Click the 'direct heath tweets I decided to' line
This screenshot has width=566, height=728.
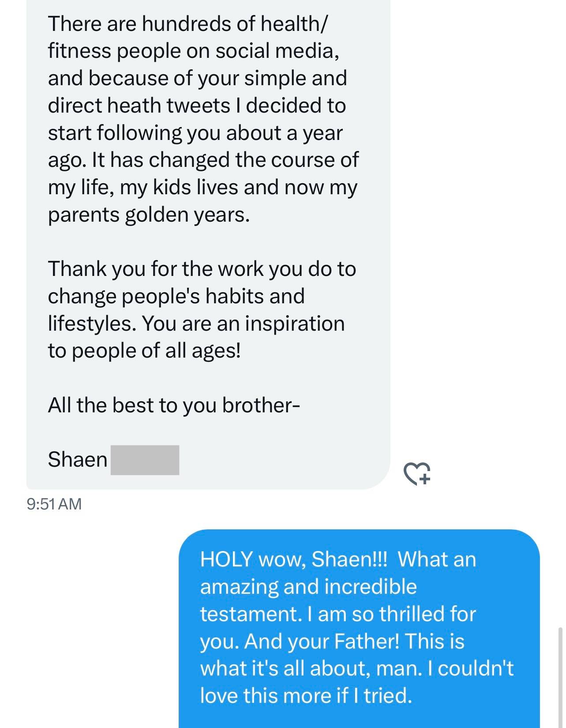[197, 106]
